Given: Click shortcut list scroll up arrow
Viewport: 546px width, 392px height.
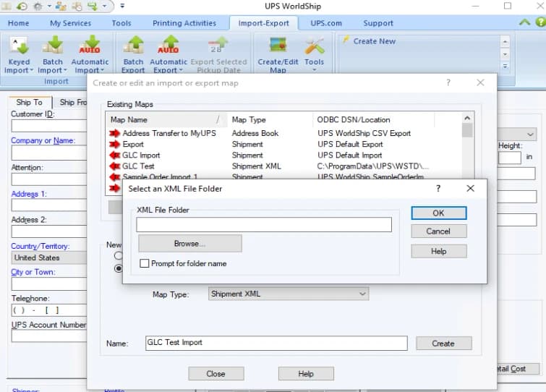Looking at the screenshot, I should click(506, 42).
